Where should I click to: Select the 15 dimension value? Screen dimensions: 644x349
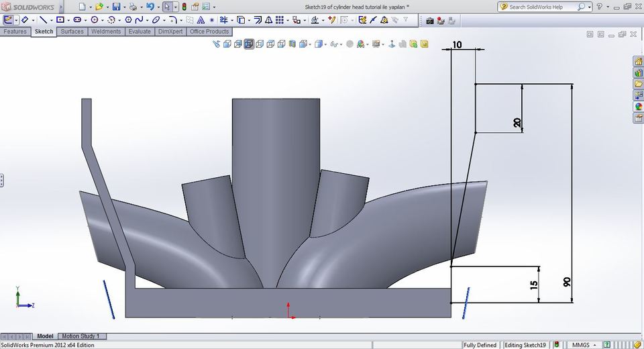point(533,285)
